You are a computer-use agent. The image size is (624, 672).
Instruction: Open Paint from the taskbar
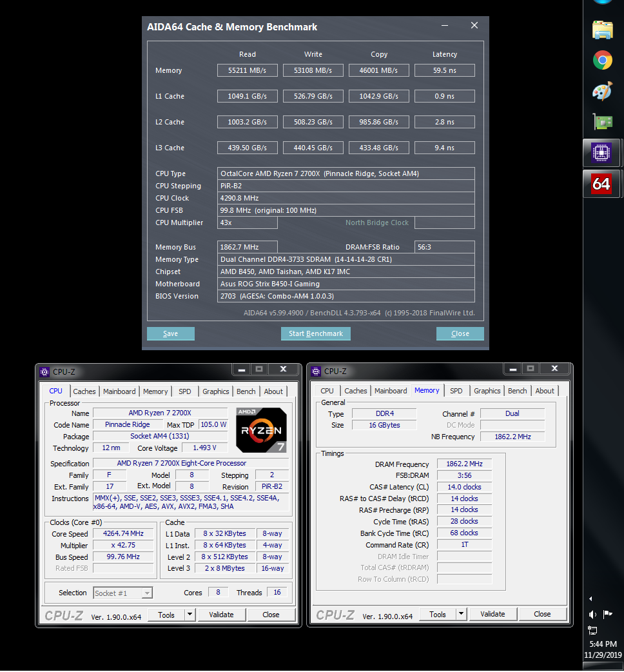click(x=603, y=92)
